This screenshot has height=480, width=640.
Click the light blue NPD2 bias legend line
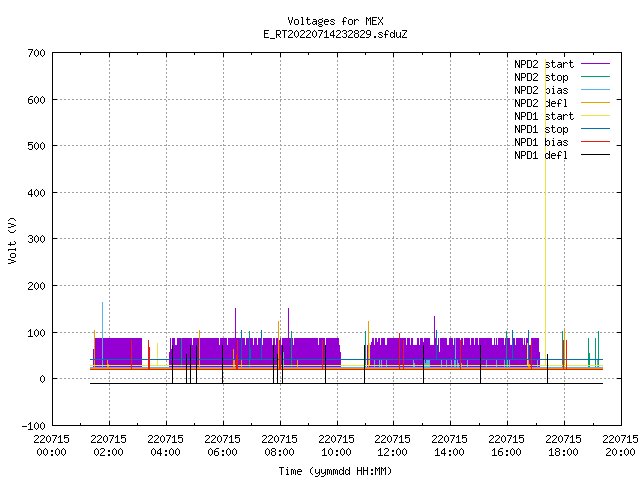(596, 90)
